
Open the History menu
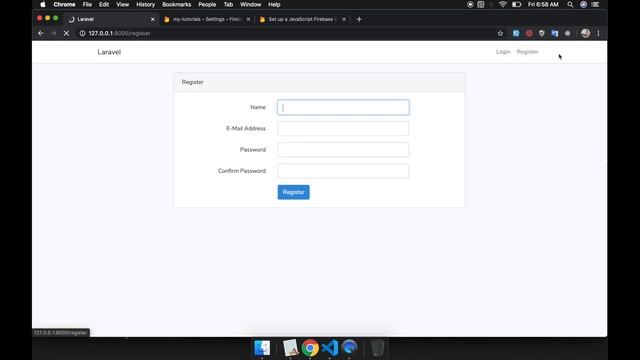tap(146, 4)
